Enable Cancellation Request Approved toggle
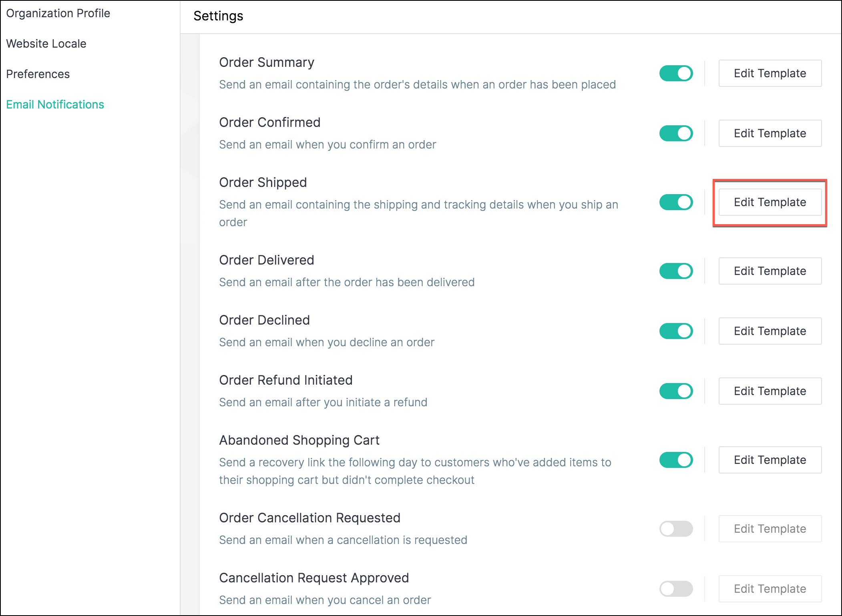The width and height of the screenshot is (842, 616). (x=676, y=589)
